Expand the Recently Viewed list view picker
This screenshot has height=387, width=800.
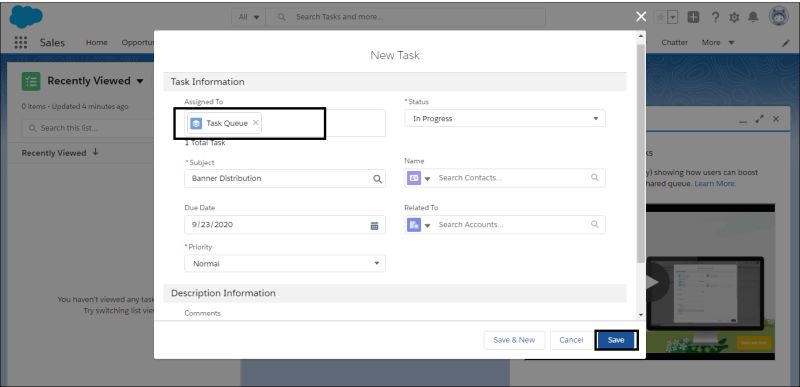[x=140, y=81]
